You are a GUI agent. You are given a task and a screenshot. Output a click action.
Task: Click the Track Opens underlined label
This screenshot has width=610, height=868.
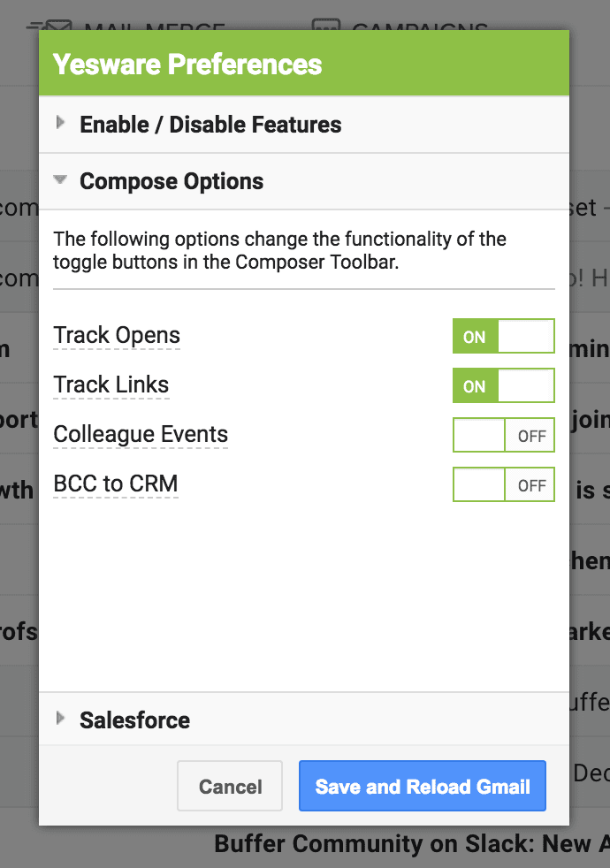(x=117, y=336)
